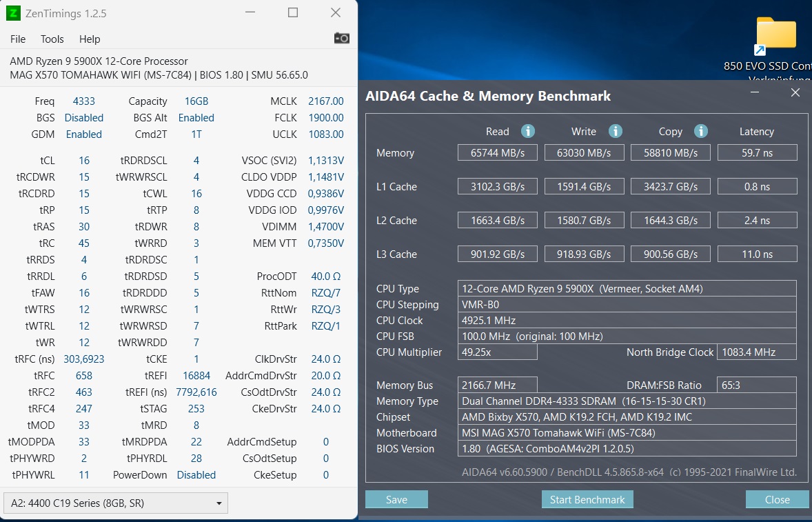This screenshot has width=812, height=522.
Task: Click the PowerDown Disabled value
Action: tap(196, 475)
